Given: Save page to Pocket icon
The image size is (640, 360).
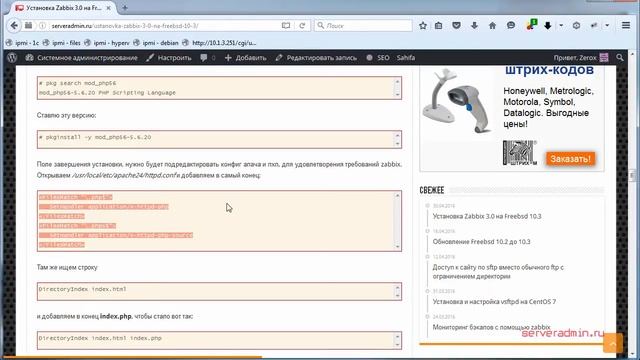Looking at the screenshot, I should (456, 25).
